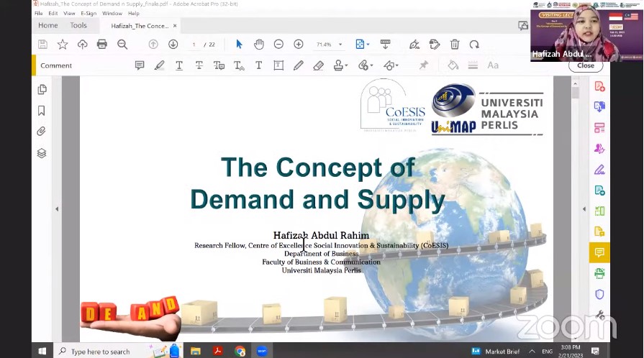
Task: Open the File menu
Action: (x=39, y=13)
